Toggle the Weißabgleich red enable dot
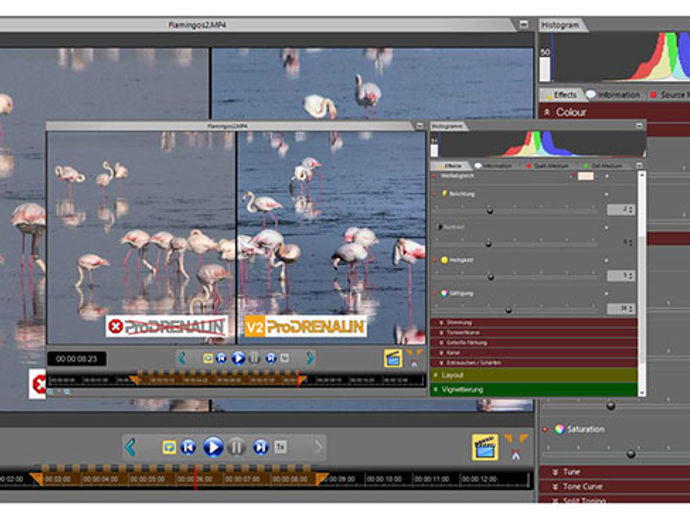Image resolution: width=690 pixels, height=518 pixels. tap(434, 176)
